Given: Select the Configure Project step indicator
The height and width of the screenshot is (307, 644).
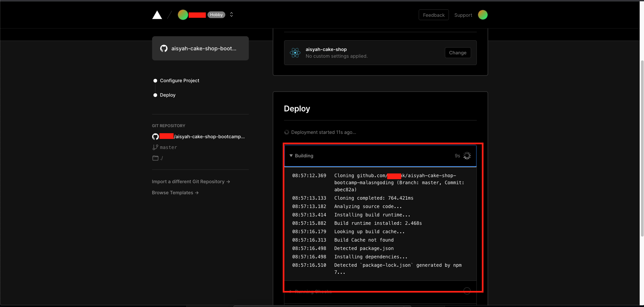Looking at the screenshot, I should click(x=155, y=81).
